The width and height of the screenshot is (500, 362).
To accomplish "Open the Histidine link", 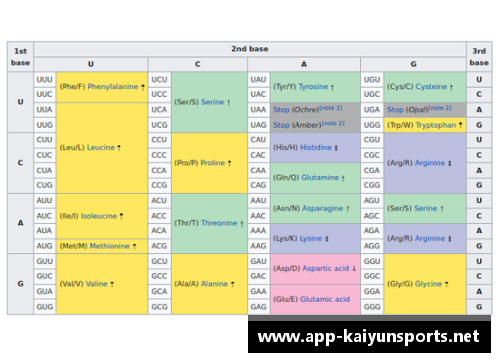I will point(316,147).
